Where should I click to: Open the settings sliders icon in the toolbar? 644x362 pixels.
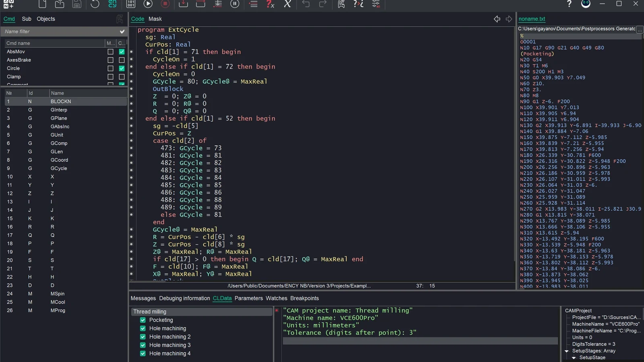(x=376, y=4)
